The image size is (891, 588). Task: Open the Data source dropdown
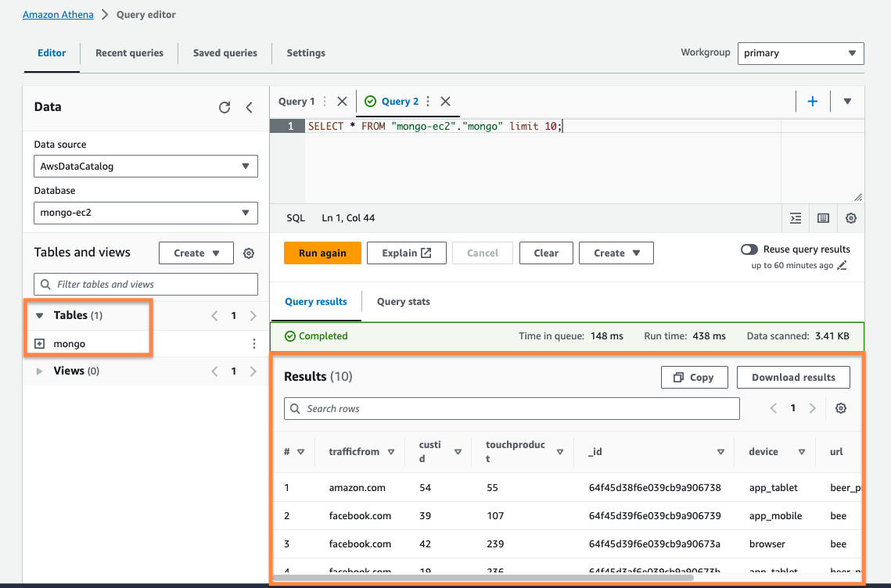point(146,167)
